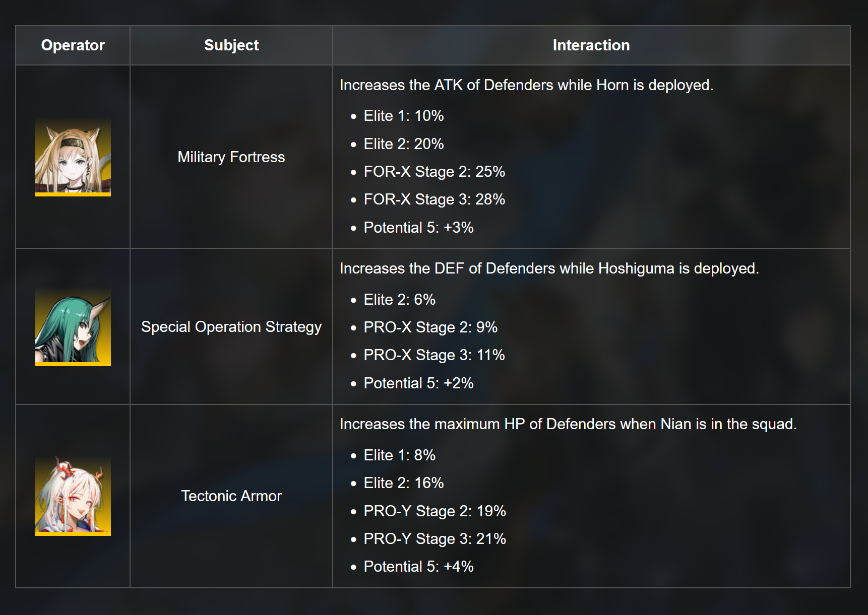Screen dimensions: 868x615
Task: Click the PRO-X Stage 2: 9% entry
Action: coord(430,327)
